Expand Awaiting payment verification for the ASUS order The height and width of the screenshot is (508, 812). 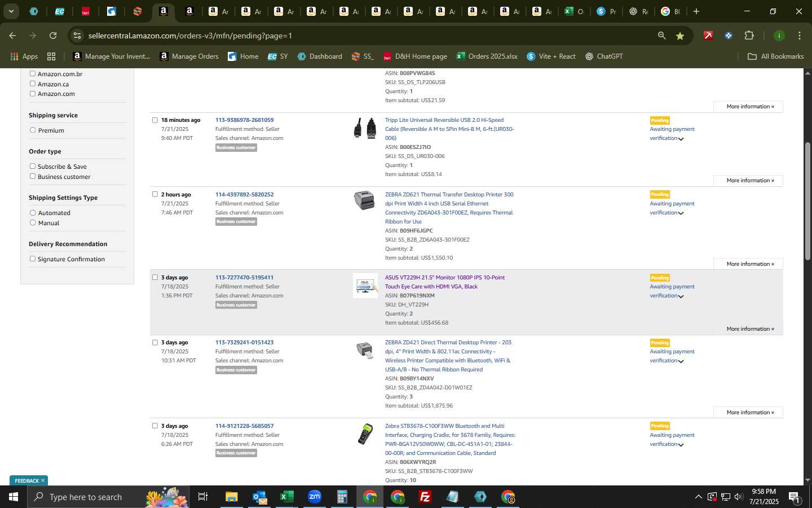(672, 291)
